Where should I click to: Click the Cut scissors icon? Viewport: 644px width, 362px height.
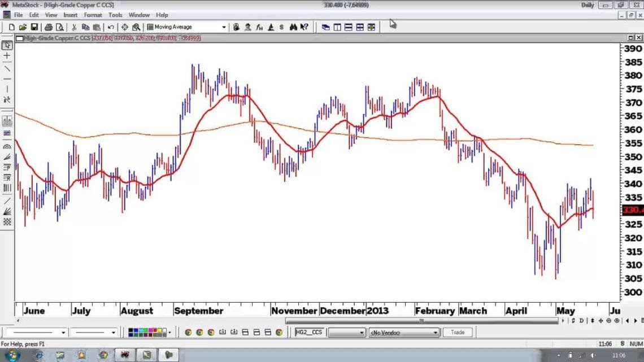point(74,27)
